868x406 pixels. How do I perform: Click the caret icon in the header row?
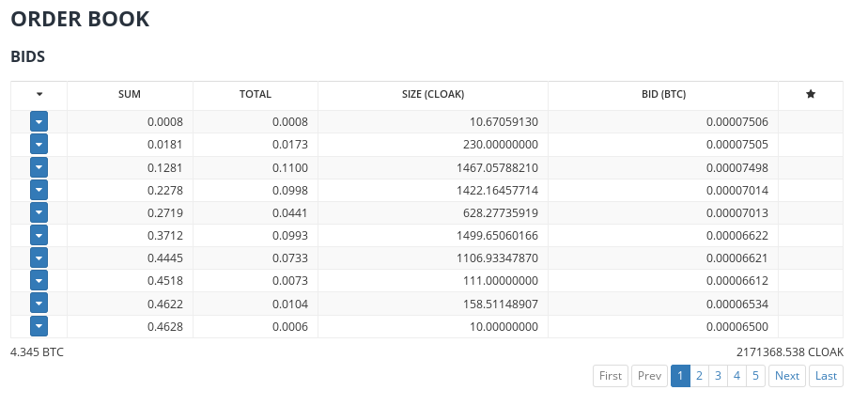[x=39, y=94]
